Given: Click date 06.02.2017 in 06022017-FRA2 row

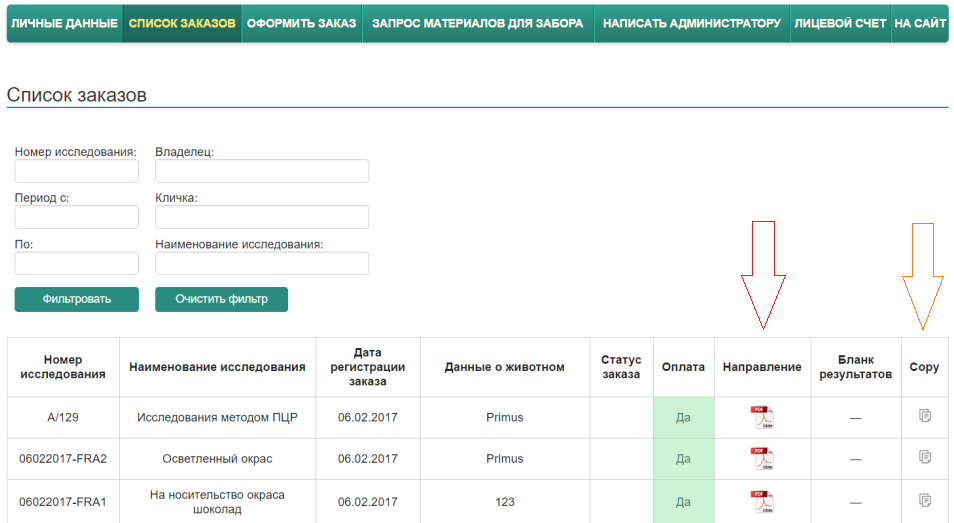Looking at the screenshot, I should pos(367,459).
